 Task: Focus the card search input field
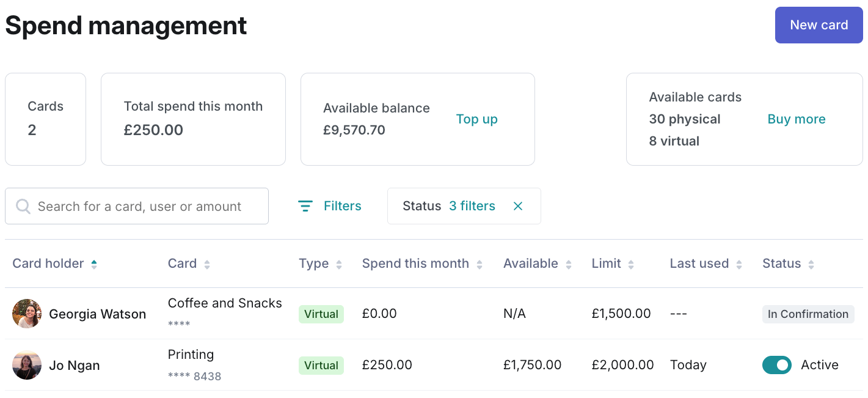click(147, 206)
